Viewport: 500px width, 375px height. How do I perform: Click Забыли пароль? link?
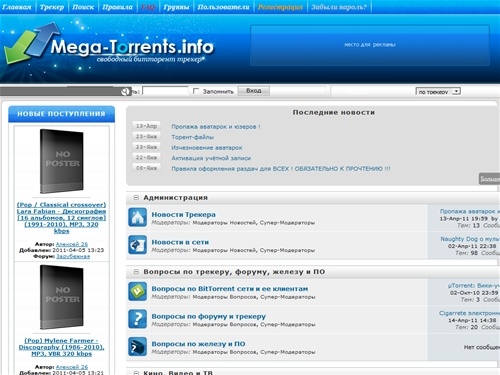click(x=339, y=7)
